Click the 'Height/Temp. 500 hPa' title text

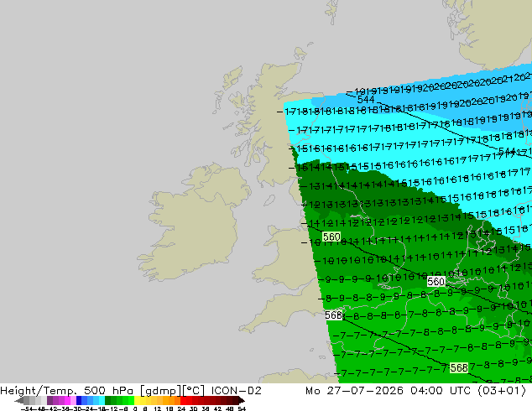click(68, 391)
